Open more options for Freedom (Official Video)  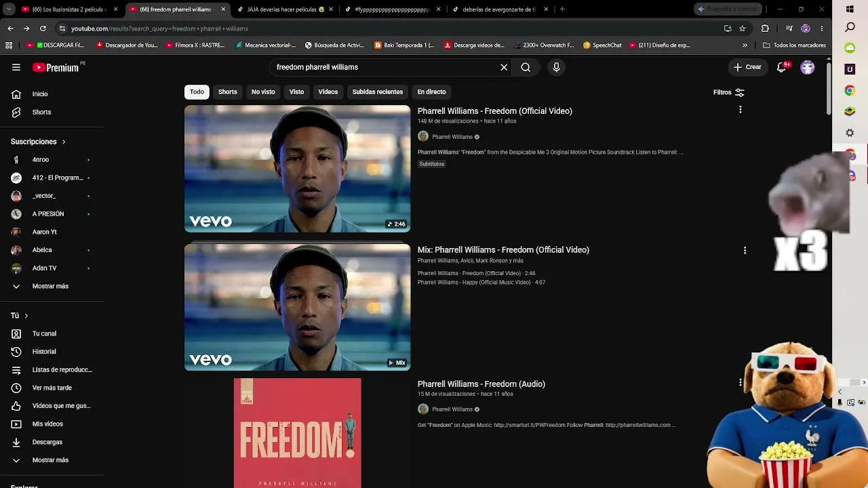tap(741, 110)
